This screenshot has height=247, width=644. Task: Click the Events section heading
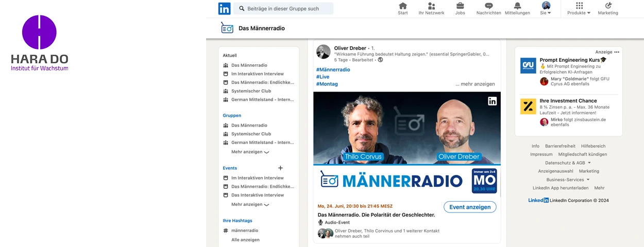tap(230, 168)
